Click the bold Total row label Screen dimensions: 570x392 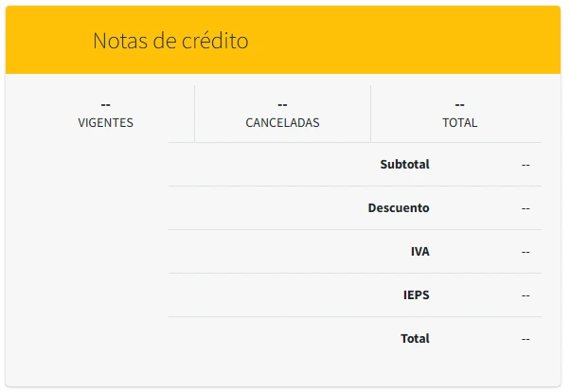(x=415, y=338)
